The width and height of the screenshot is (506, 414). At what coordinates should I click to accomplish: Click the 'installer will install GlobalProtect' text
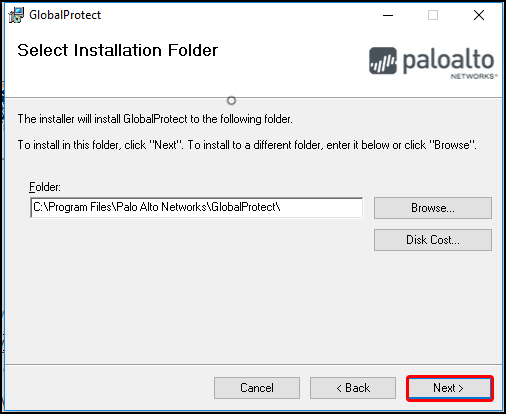click(x=155, y=119)
